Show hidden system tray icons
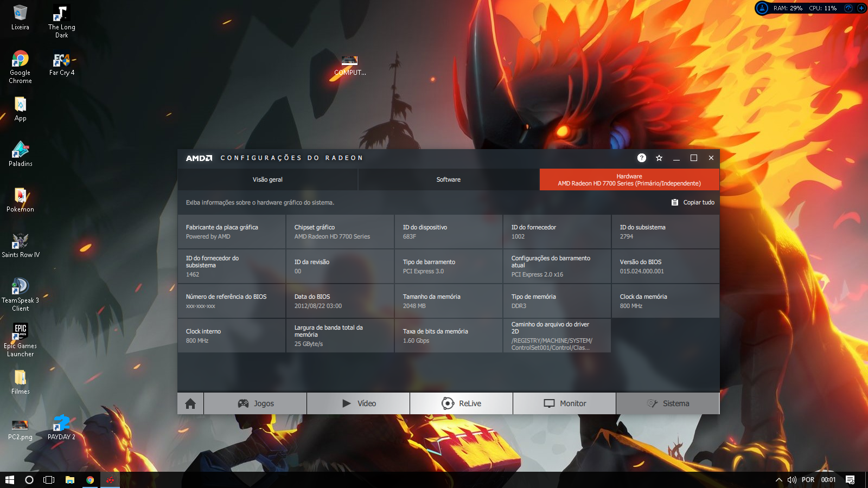The height and width of the screenshot is (488, 868). 778,480
